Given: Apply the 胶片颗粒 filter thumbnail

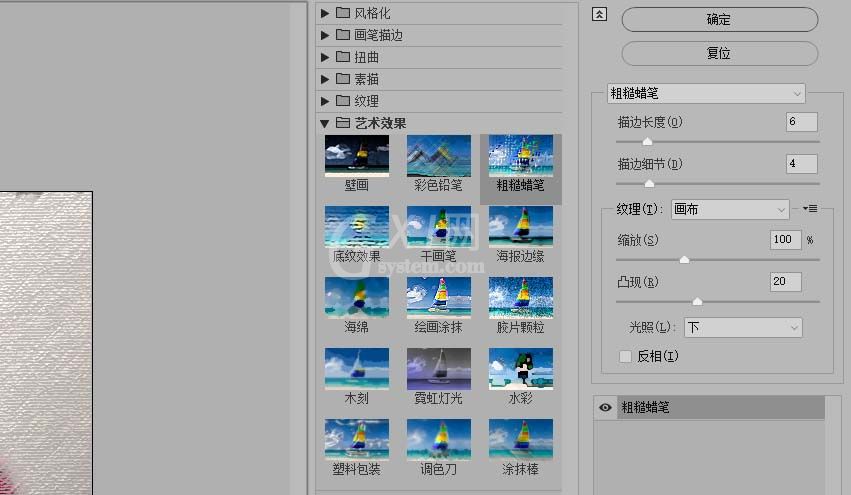Looking at the screenshot, I should pos(520,298).
